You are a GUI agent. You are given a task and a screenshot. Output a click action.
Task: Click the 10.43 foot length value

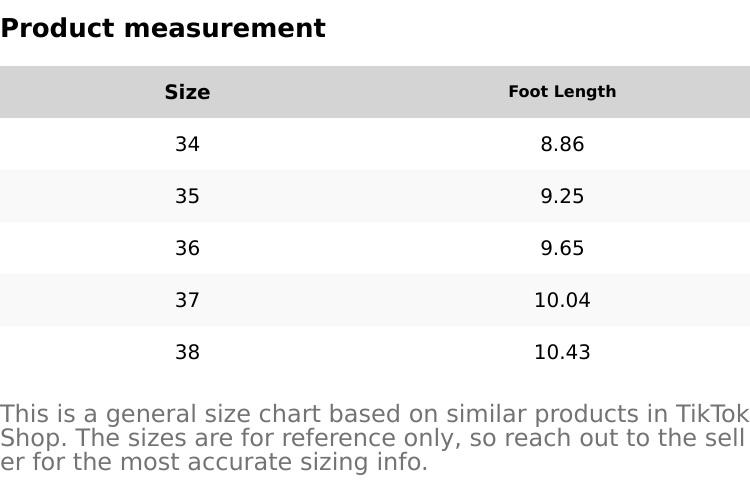[562, 352]
